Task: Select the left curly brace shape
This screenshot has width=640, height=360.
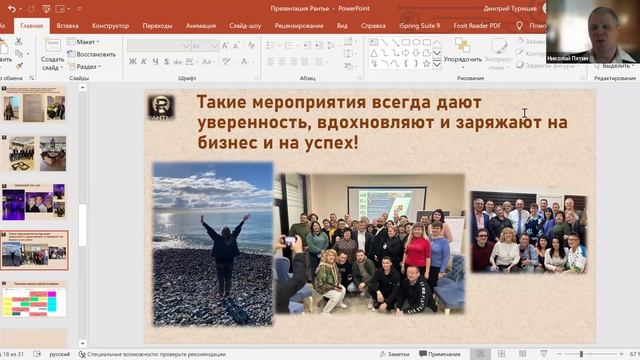Action: tap(406, 64)
